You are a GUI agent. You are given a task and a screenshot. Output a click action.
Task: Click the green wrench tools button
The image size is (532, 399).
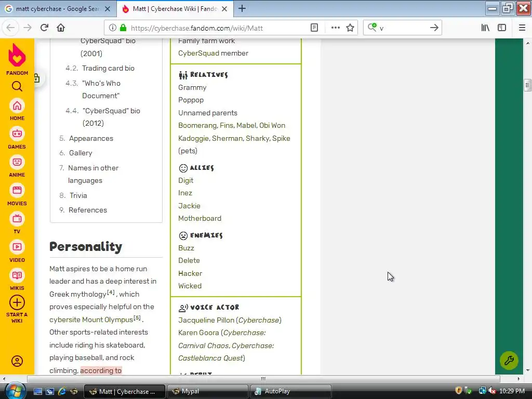tap(509, 361)
